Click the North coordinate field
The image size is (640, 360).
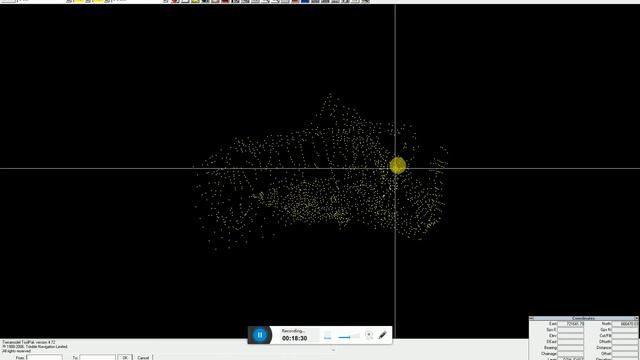pyautogui.click(x=625, y=324)
